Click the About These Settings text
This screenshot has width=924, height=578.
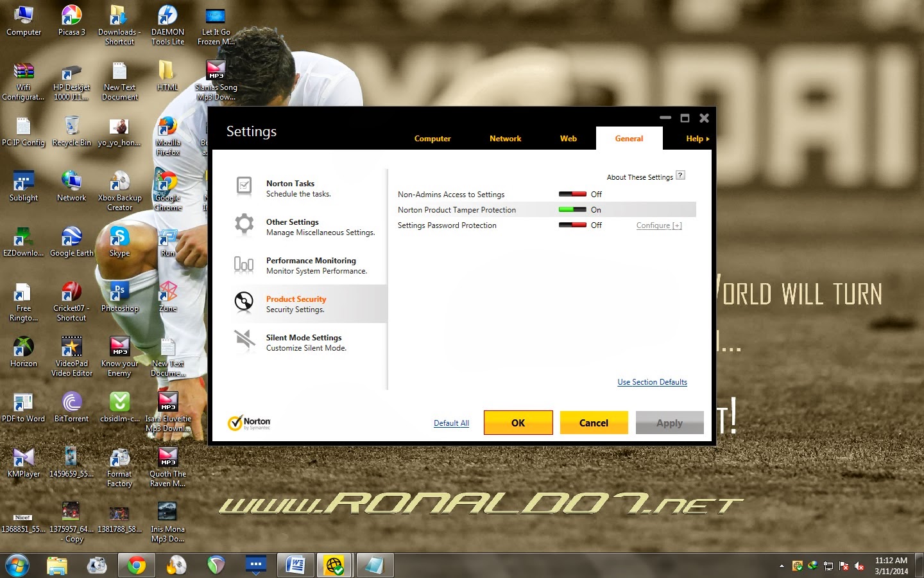click(640, 177)
